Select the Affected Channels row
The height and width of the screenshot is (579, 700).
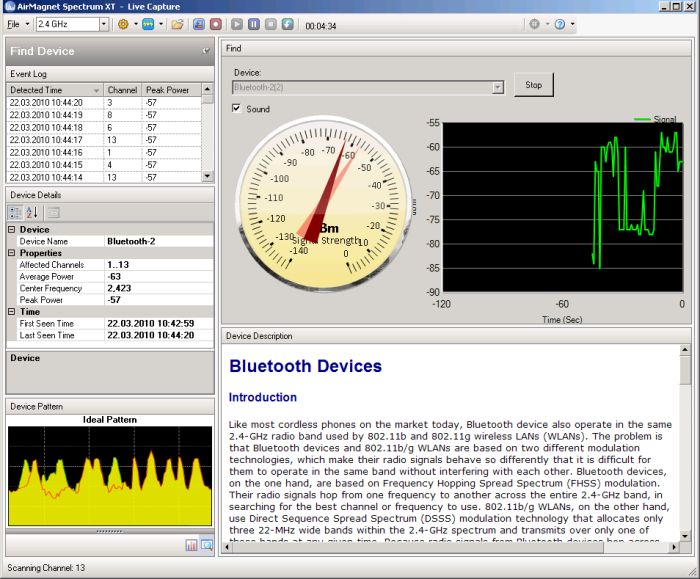(x=114, y=265)
